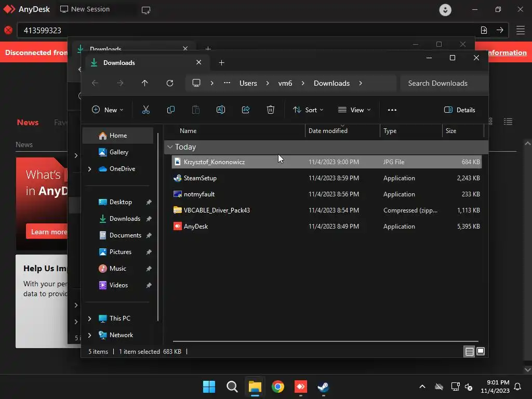The height and width of the screenshot is (399, 532).
Task: Open Desktop in Quick access
Action: click(121, 202)
